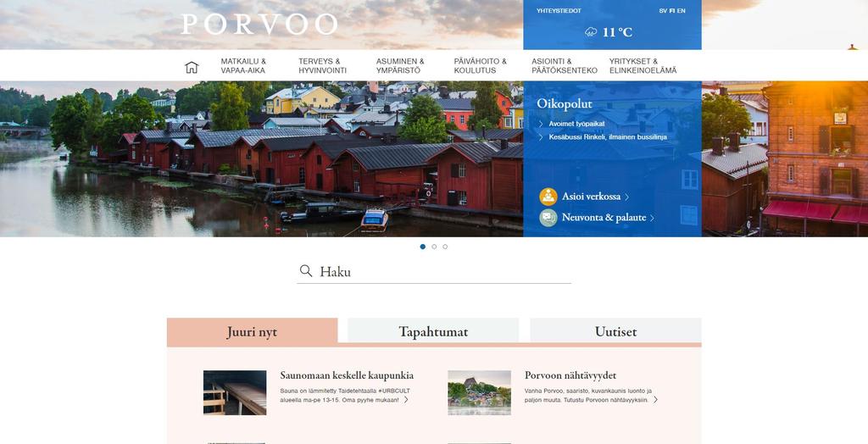Image resolution: width=868 pixels, height=444 pixels.
Task: Click chevron before Kesäbussi Rinkeli
Action: [x=541, y=136]
